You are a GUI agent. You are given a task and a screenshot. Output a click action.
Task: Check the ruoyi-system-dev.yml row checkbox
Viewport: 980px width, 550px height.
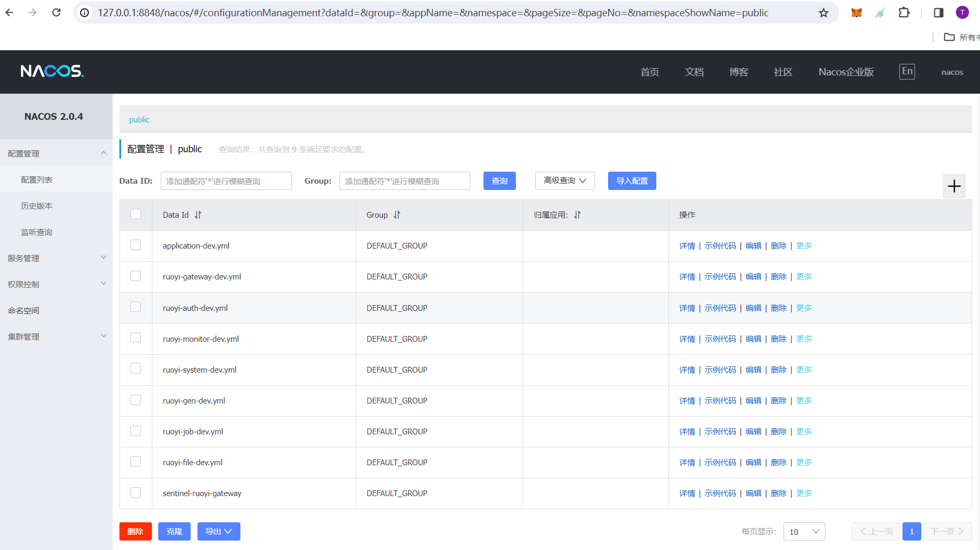coord(136,368)
